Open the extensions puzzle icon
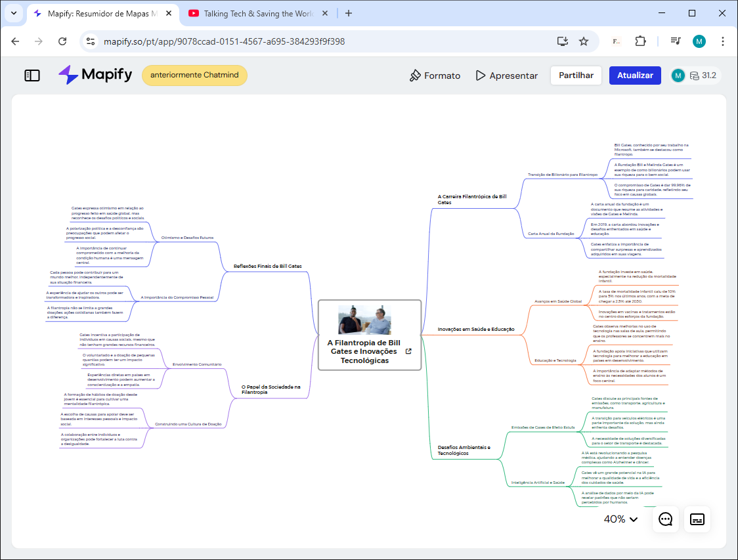Viewport: 738px width, 560px height. [x=641, y=41]
